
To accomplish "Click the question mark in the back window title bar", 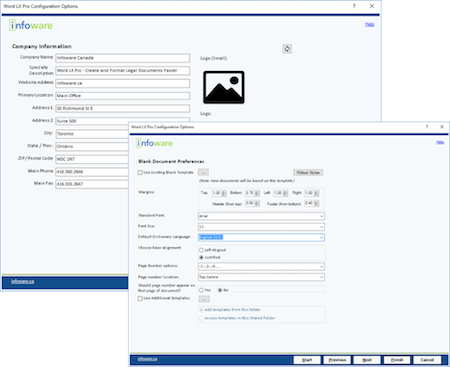I will click(x=354, y=6).
